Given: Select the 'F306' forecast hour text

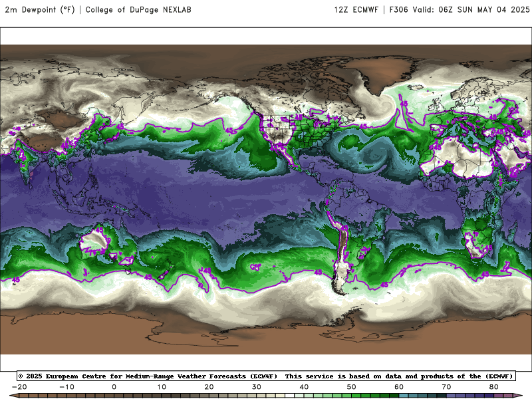Looking at the screenshot, I should pyautogui.click(x=398, y=10).
